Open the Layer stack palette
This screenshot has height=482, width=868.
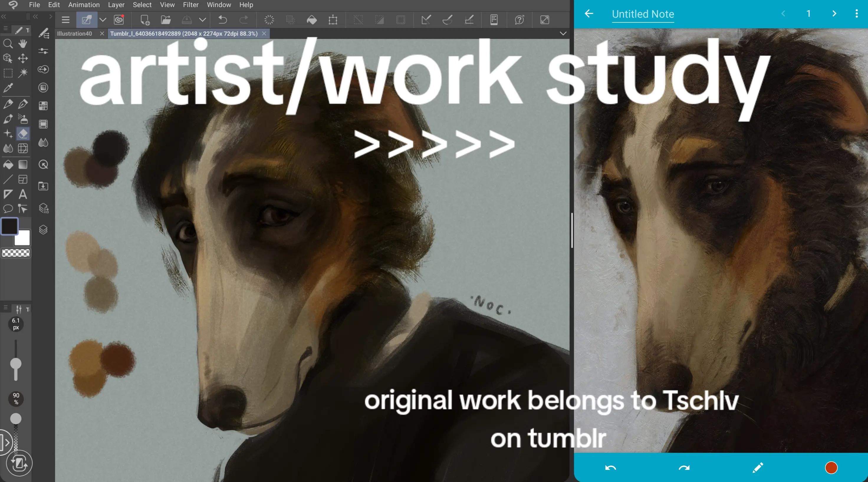click(43, 230)
